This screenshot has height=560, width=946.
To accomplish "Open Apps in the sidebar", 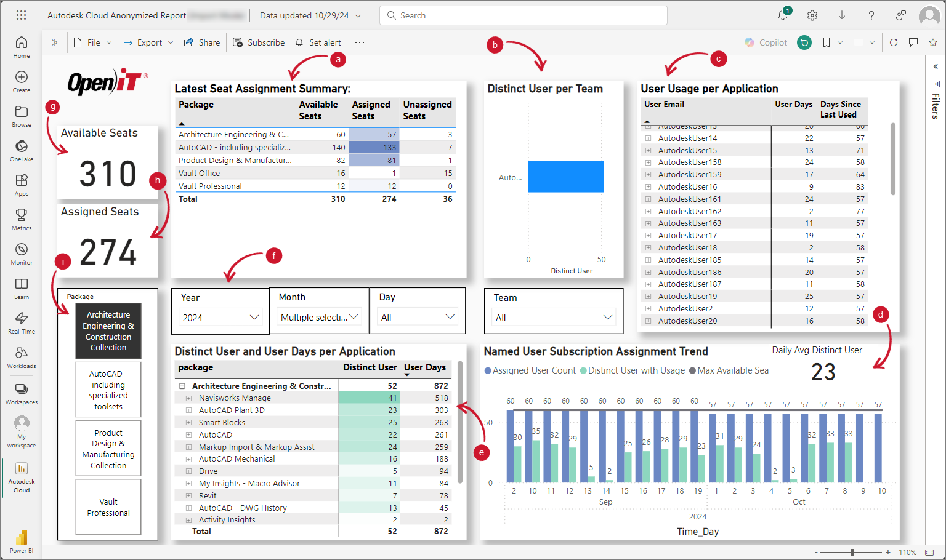I will point(22,185).
